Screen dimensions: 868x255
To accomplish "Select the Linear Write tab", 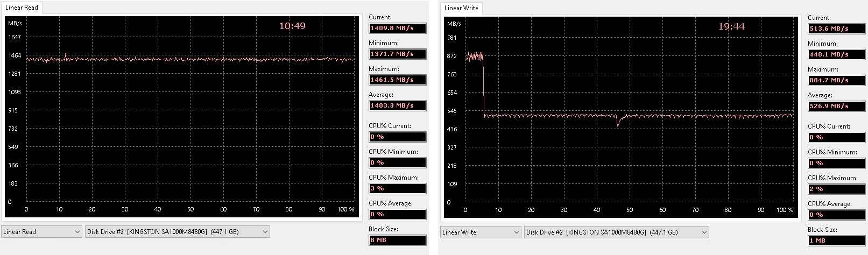I will coord(461,8).
